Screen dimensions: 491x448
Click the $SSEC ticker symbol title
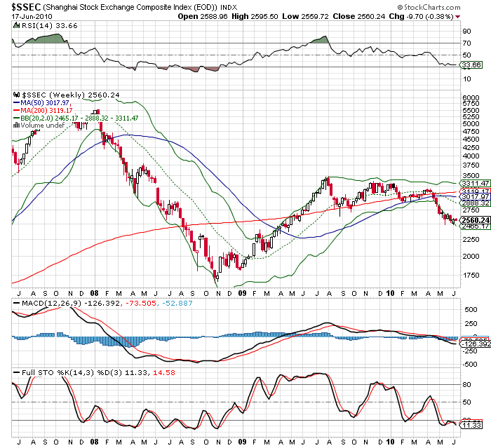click(26, 7)
